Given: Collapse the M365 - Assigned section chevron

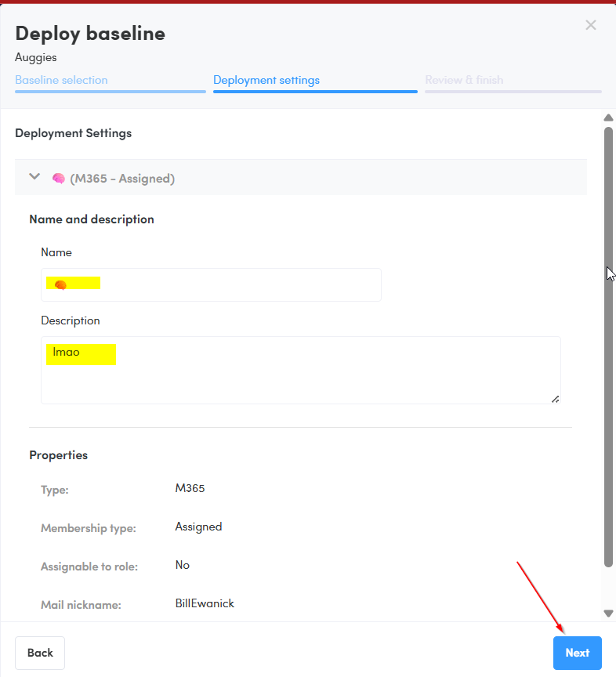Looking at the screenshot, I should click(x=34, y=177).
